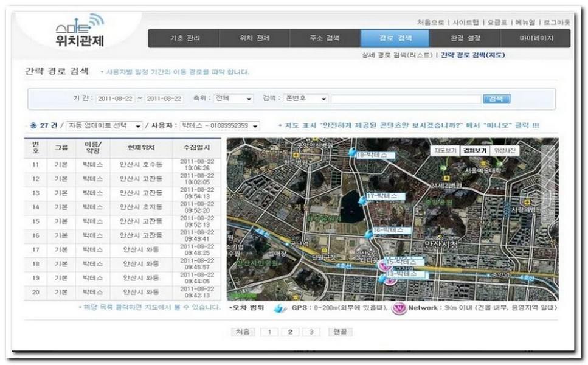Click the GPS accuracy icon in the legend
Image resolution: width=588 pixels, height=365 pixels.
point(280,310)
